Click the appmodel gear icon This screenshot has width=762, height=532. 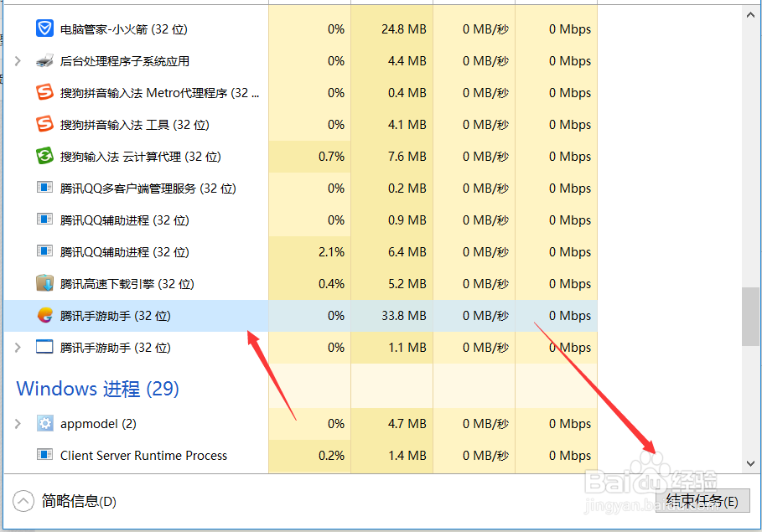[x=44, y=424]
